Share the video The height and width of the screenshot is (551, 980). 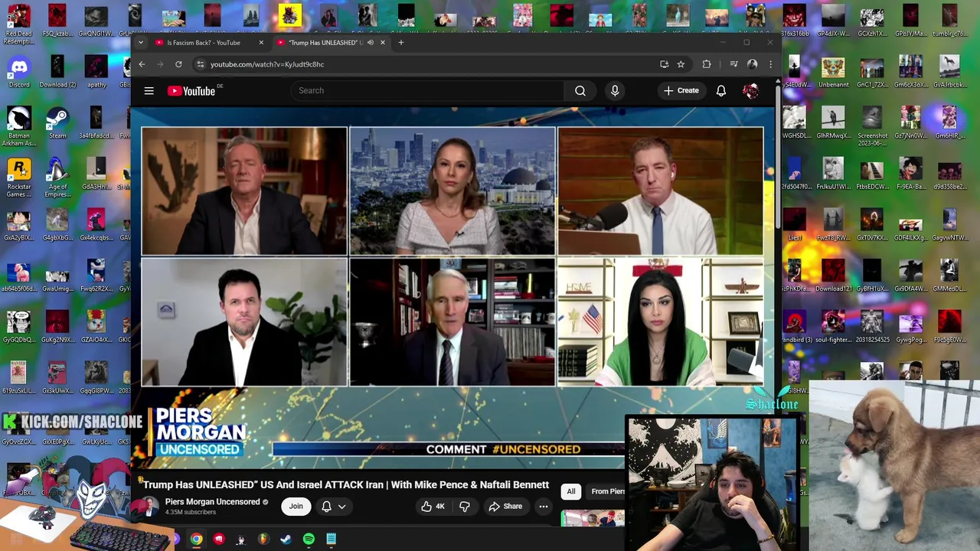[x=505, y=507]
